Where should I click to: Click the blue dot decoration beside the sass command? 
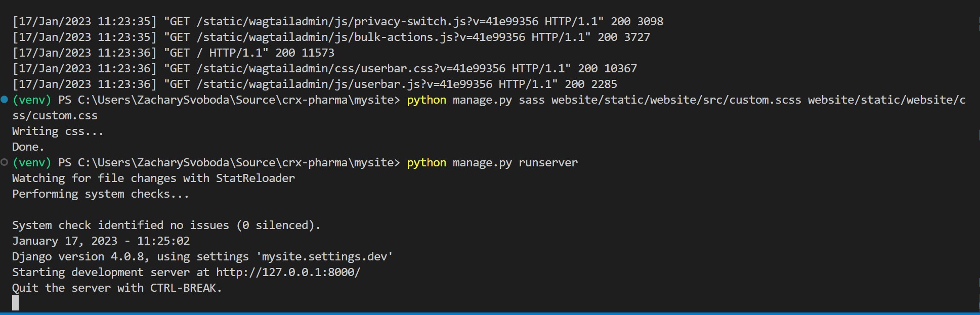coord(4,100)
